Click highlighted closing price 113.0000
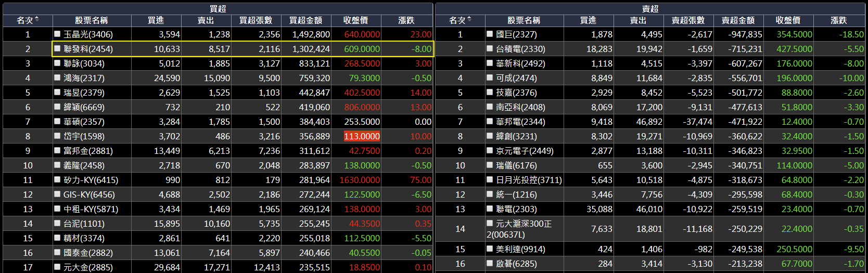Image resolution: width=868 pixels, height=273 pixels. (x=362, y=136)
